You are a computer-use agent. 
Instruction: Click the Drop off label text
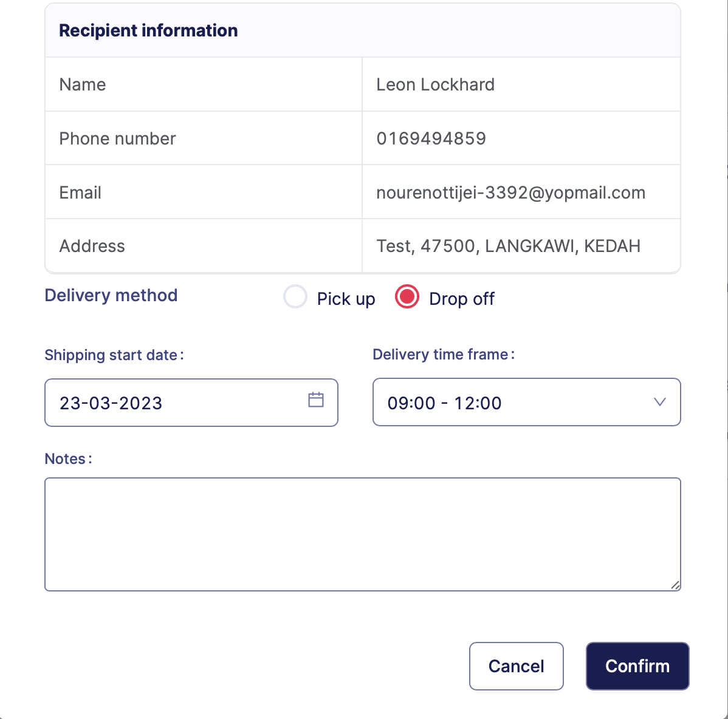[462, 299]
